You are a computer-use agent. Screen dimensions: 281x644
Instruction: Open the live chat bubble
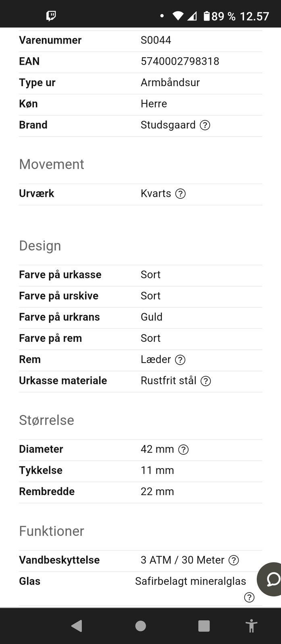[x=272, y=579]
